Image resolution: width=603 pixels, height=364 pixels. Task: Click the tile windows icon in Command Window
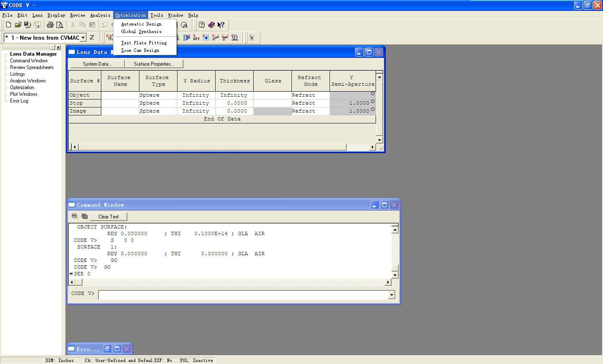pyautogui.click(x=75, y=216)
